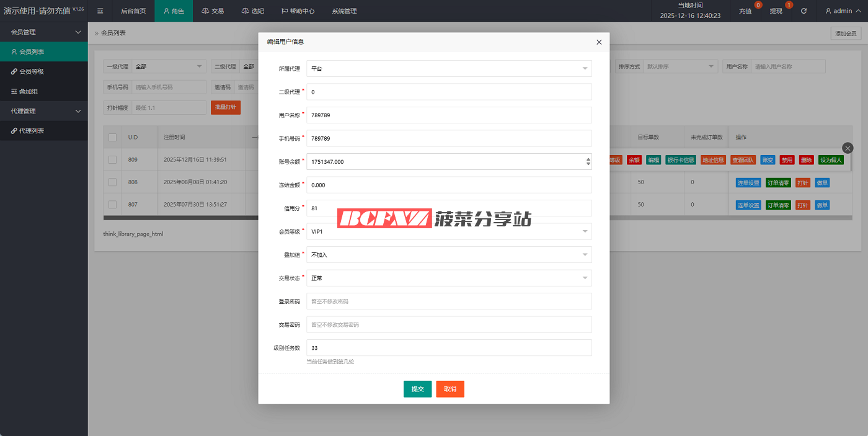Check the row checkbox for UID 809
The width and height of the screenshot is (868, 436).
coord(112,159)
